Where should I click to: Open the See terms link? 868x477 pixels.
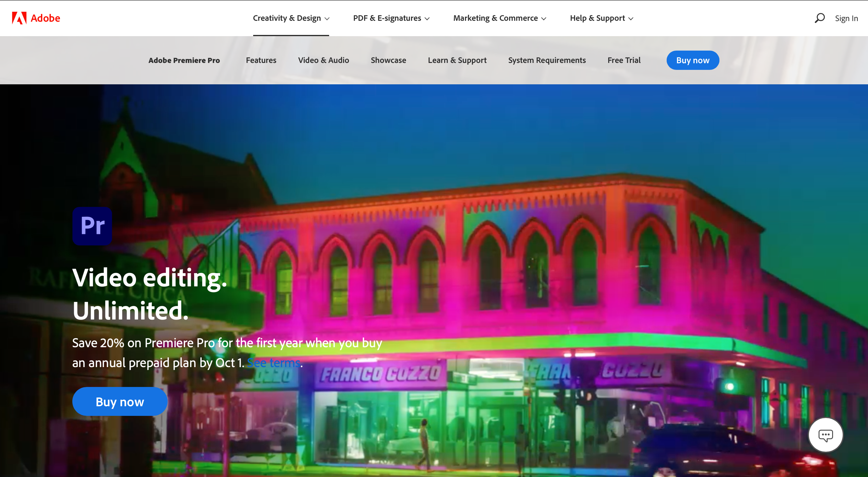coord(274,363)
